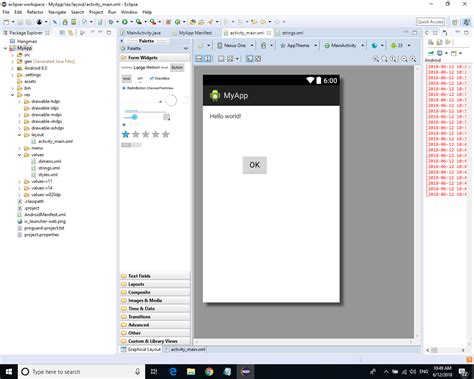Open the Nexus One device dropdown
The width and height of the screenshot is (474, 379).
coord(235,45)
